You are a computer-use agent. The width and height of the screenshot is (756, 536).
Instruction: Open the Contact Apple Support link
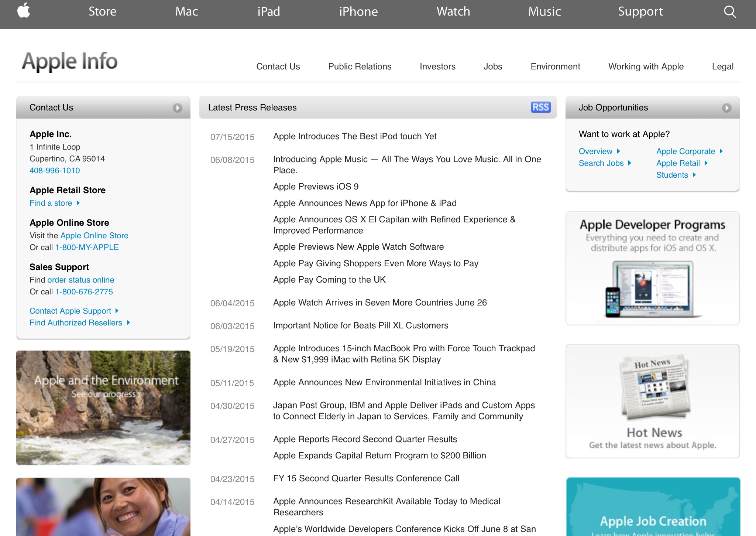coord(74,311)
